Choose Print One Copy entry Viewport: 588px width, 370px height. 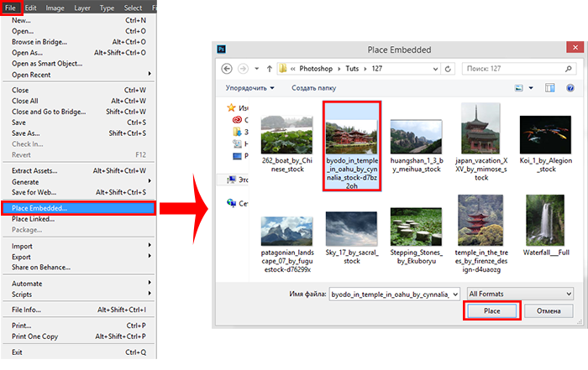tap(78, 336)
